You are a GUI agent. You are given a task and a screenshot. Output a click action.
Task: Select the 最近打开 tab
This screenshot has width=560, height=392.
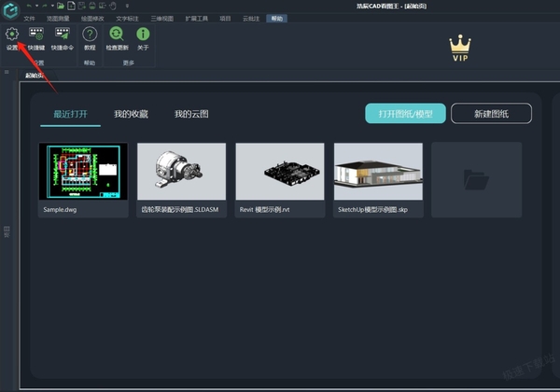[70, 114]
